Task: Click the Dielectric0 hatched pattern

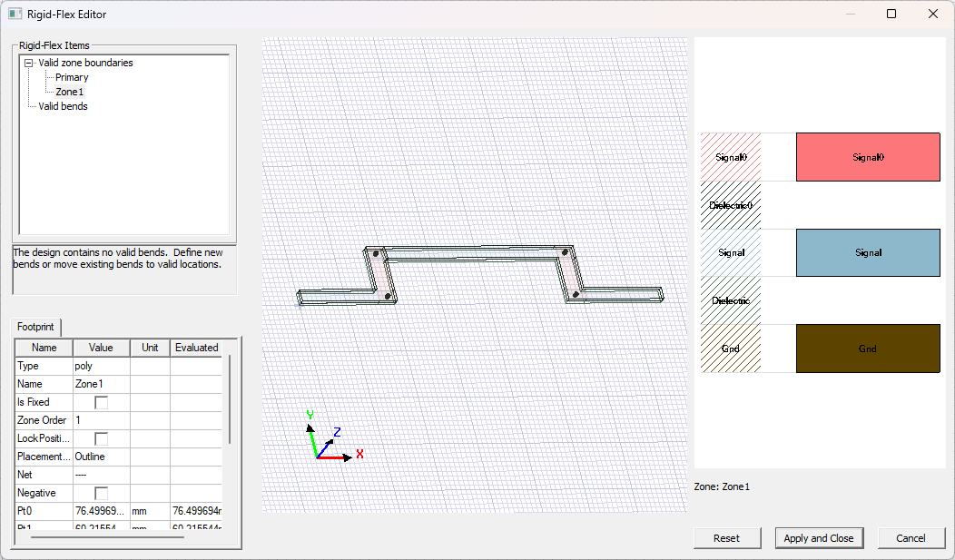Action: 731,204
